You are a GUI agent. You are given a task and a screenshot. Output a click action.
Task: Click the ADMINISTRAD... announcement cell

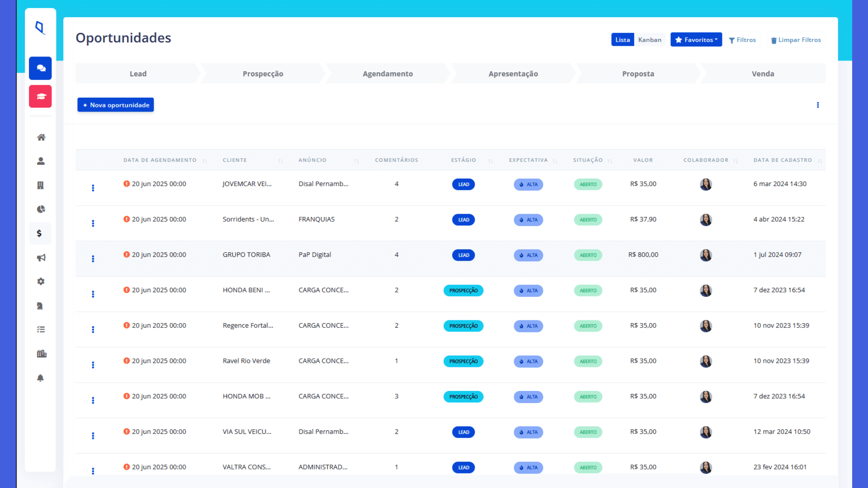(323, 467)
